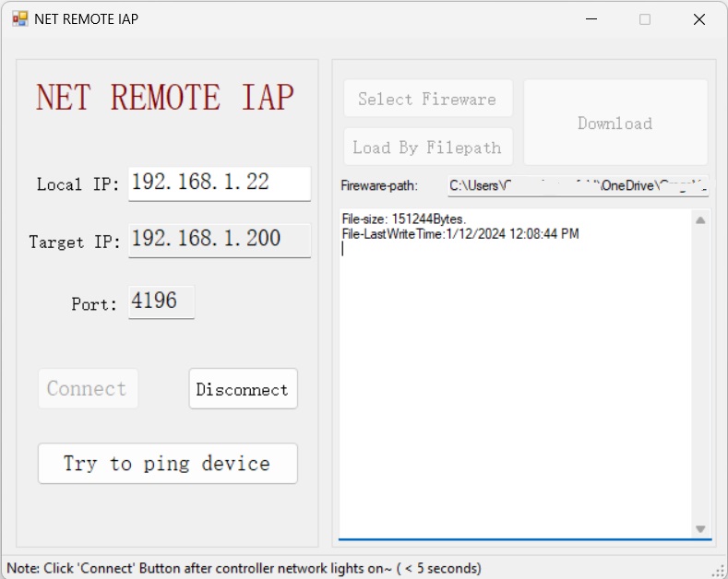
Task: Click into the Local IP field
Action: click(219, 183)
